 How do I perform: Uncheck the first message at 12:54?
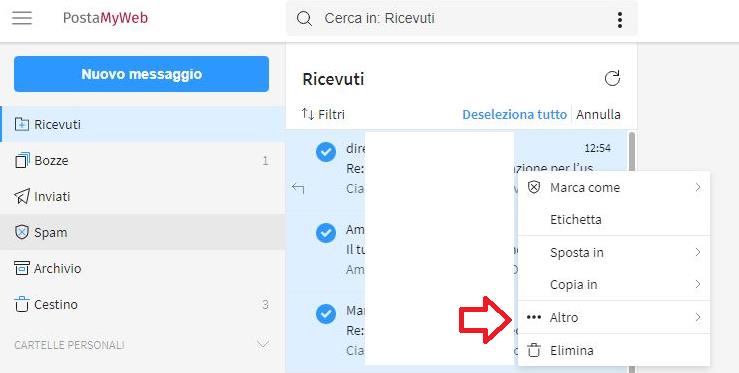tap(326, 152)
